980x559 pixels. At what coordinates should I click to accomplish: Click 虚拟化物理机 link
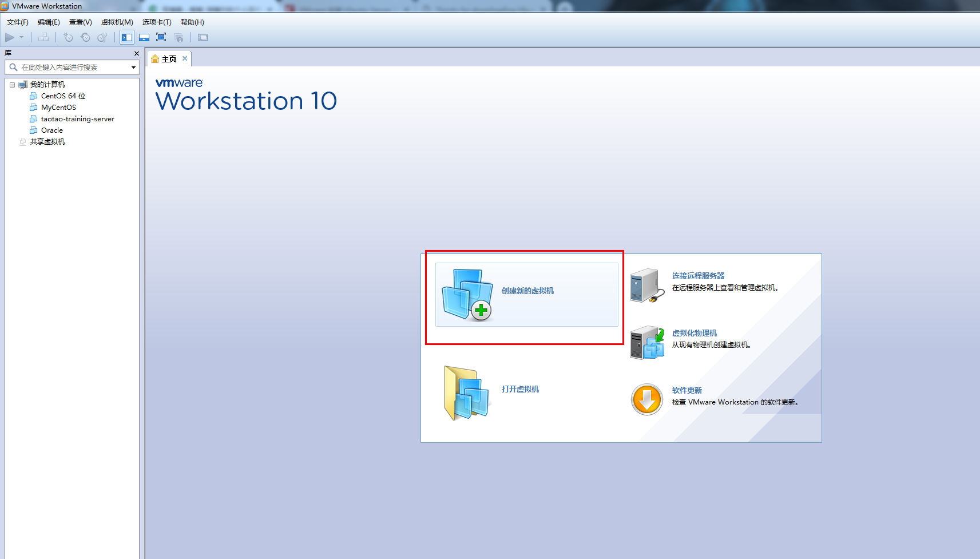(695, 333)
